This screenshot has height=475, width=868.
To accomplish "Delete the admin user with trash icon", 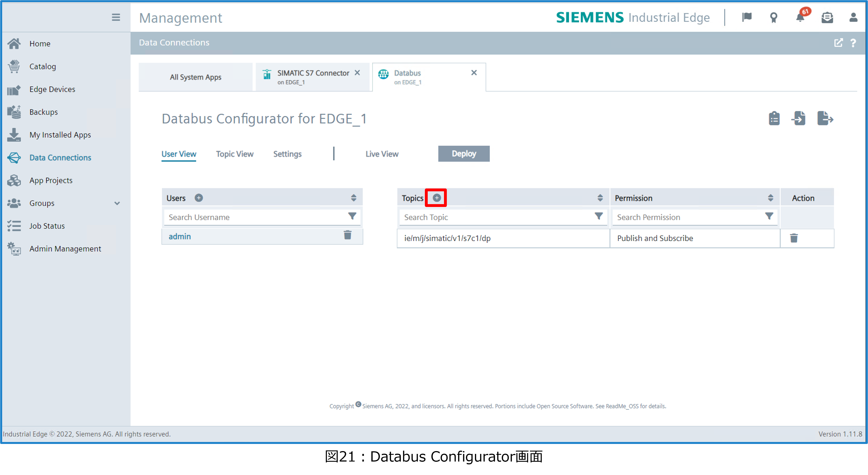I will pos(347,235).
